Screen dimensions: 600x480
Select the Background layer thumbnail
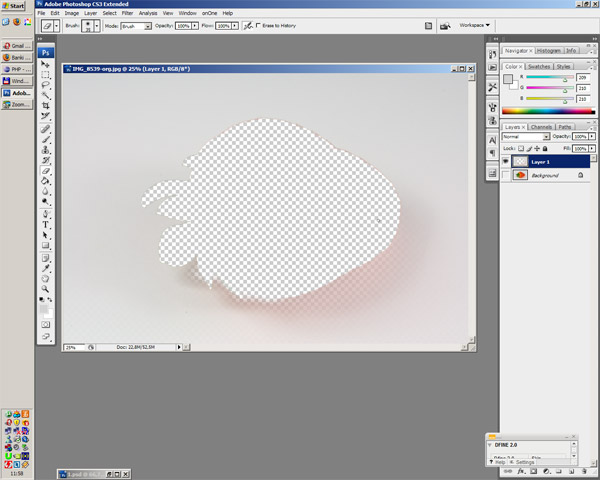[x=521, y=175]
